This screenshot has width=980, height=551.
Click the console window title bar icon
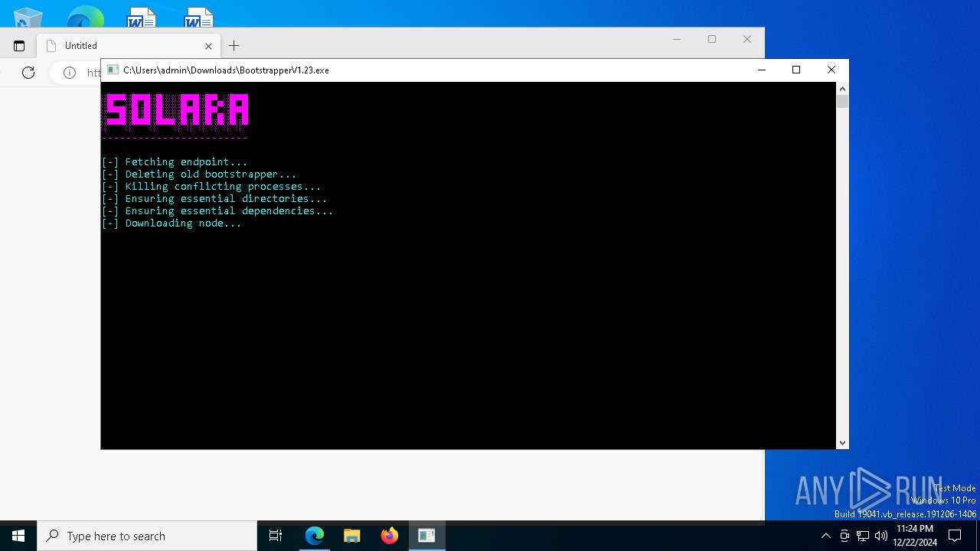[113, 70]
